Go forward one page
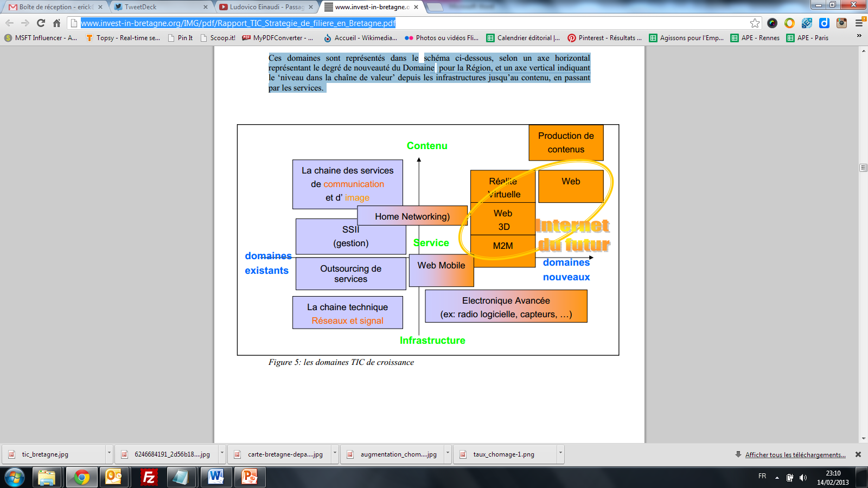Image resolution: width=868 pixels, height=488 pixels. 25,23
